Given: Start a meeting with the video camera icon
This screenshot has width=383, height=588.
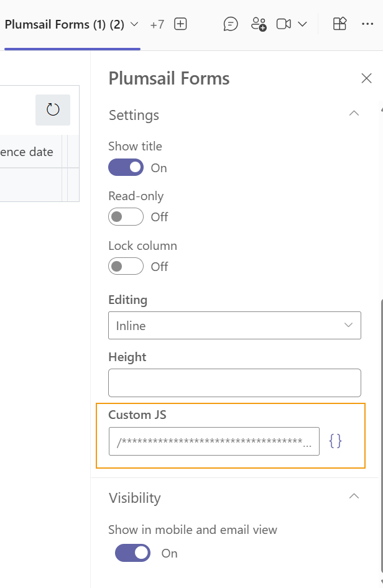Looking at the screenshot, I should click(284, 24).
